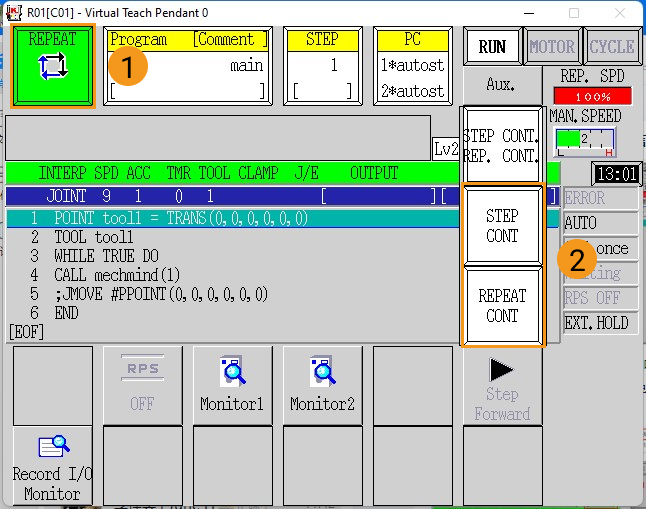Open the PC program box

point(413,66)
